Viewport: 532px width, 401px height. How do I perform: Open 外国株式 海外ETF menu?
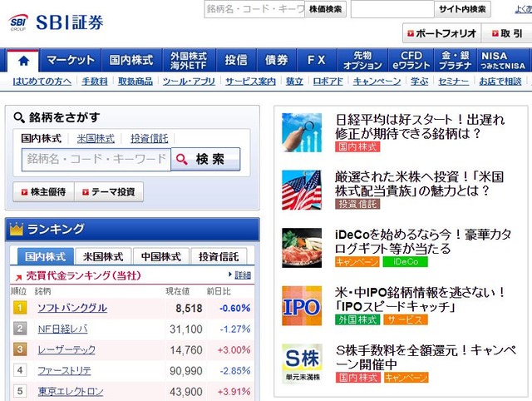coord(189,60)
